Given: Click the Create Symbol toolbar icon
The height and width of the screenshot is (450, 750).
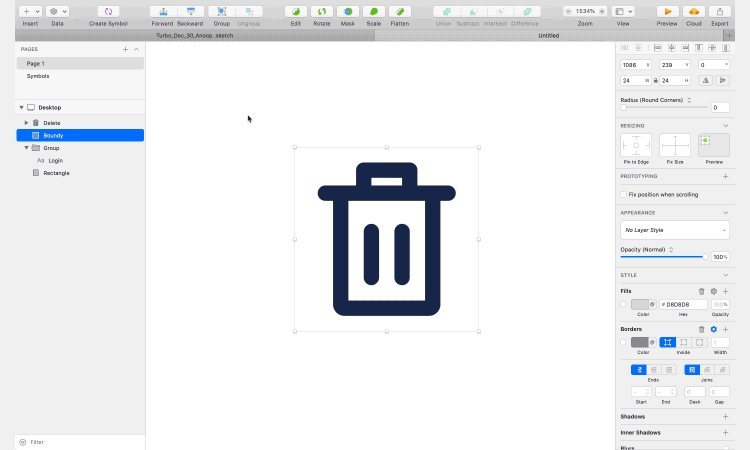Looking at the screenshot, I should coord(108,11).
